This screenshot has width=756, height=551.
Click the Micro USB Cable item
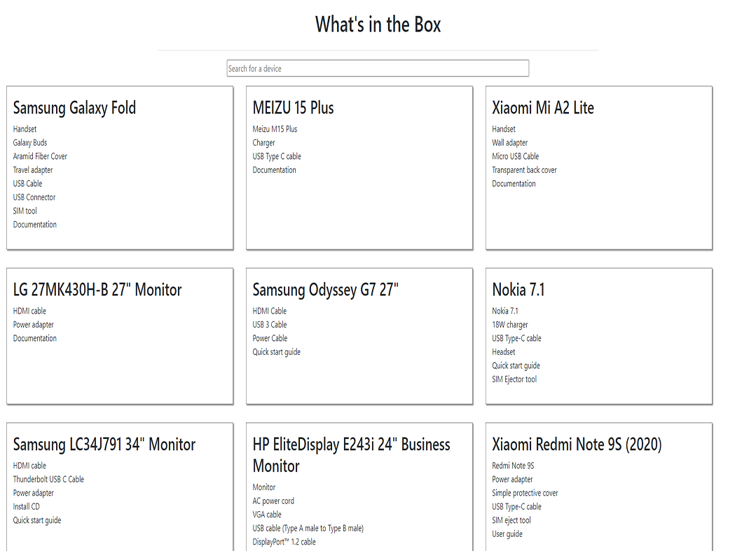tap(516, 156)
